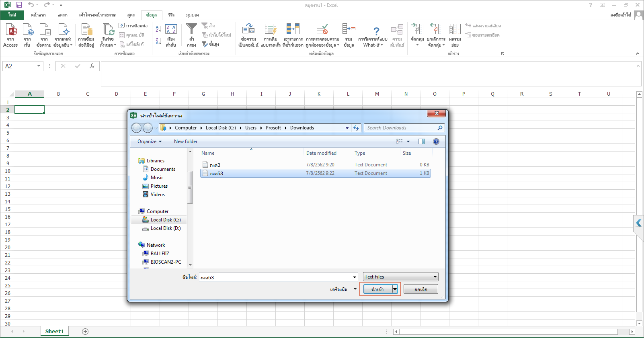Collapse the ribbon with arrow
Screen dimensions: 644x338
pos(638,53)
